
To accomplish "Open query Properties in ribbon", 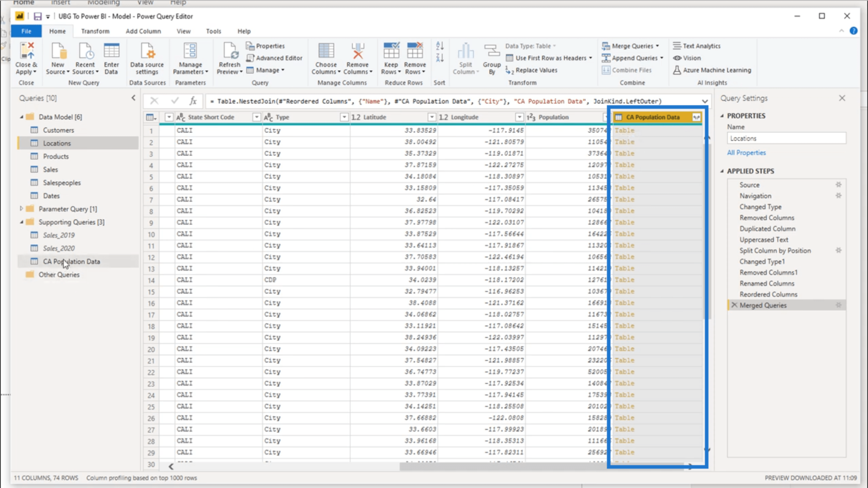I will pos(265,46).
